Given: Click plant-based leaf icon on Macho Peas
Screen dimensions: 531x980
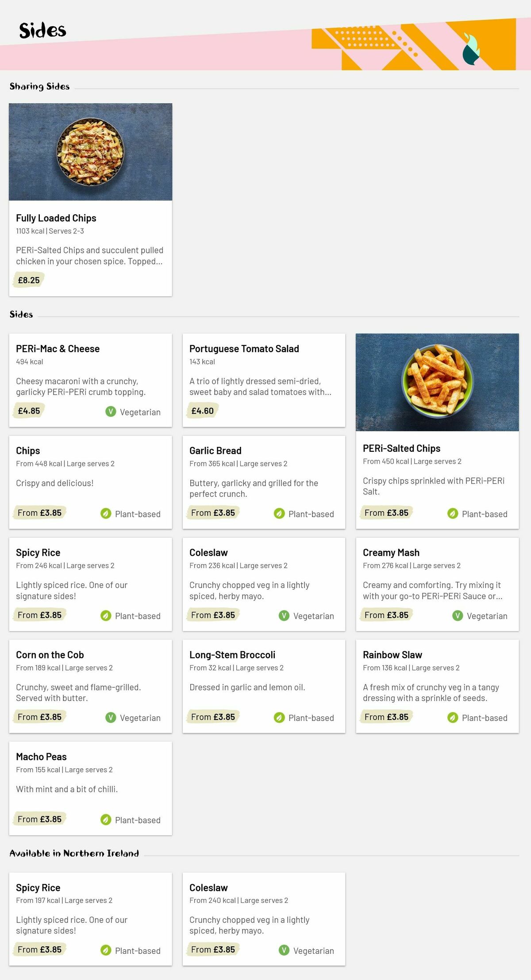Looking at the screenshot, I should point(106,820).
